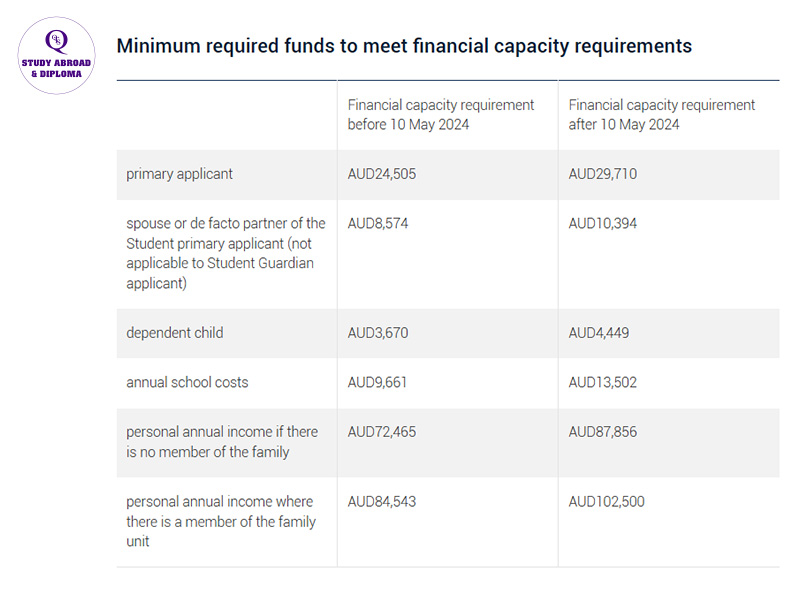Screen dimensions: 800x600
Task: Click the Study Abroad & Diploma logo
Action: point(56,55)
